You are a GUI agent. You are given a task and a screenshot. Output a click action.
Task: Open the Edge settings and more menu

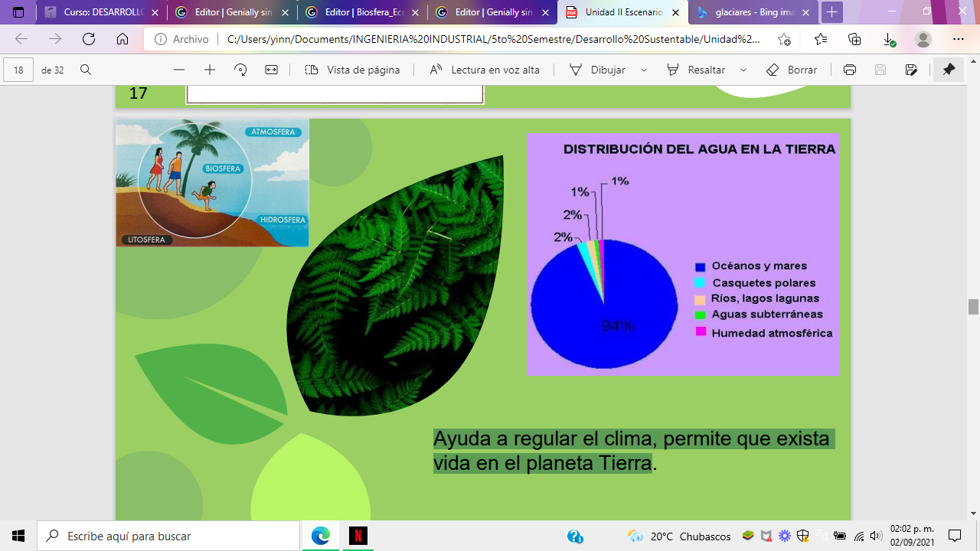[959, 40]
